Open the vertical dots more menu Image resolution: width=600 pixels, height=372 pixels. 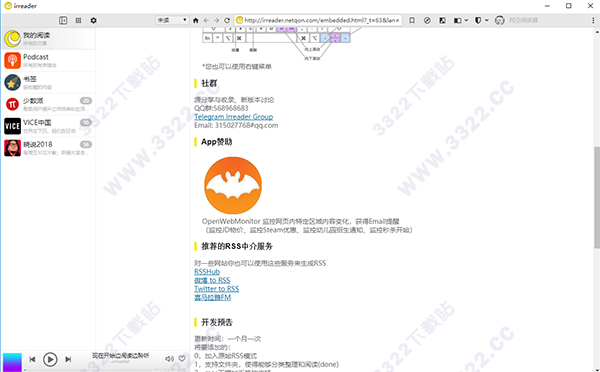(x=593, y=20)
